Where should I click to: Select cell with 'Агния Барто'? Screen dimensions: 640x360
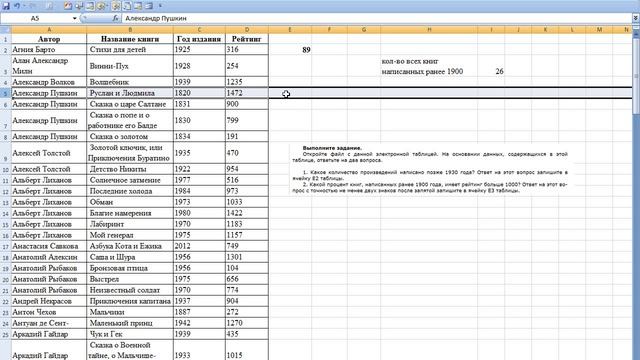[49, 50]
